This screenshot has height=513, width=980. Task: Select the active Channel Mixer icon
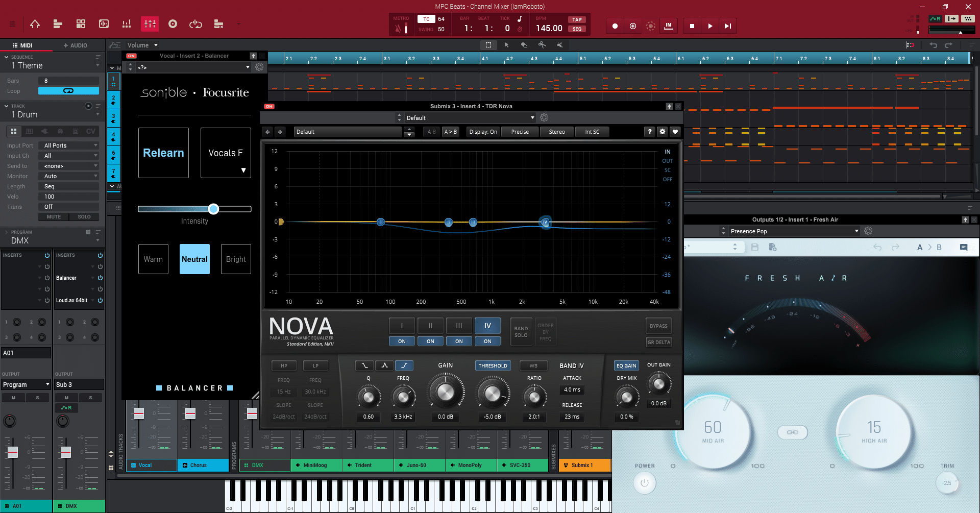point(150,24)
